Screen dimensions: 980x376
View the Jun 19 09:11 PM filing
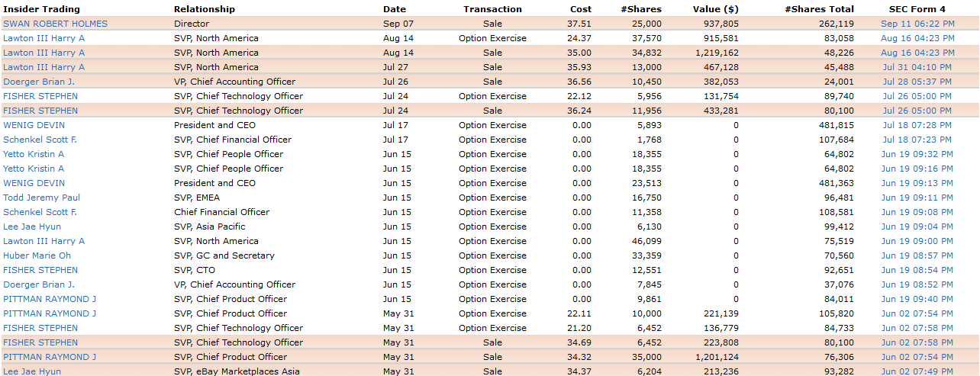pos(917,198)
